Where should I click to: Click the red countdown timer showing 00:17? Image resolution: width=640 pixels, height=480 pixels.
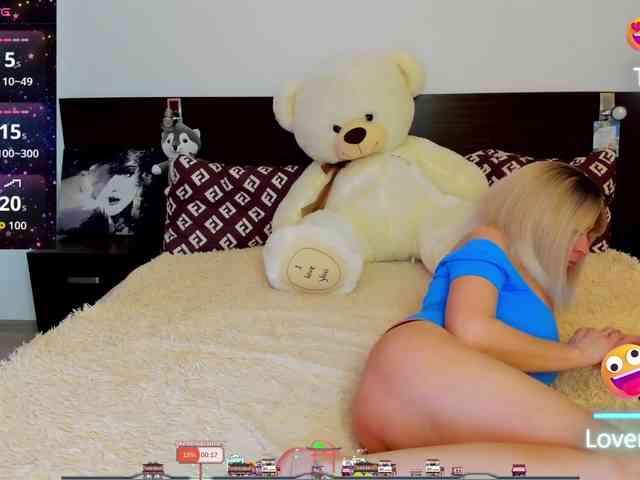coord(200,454)
